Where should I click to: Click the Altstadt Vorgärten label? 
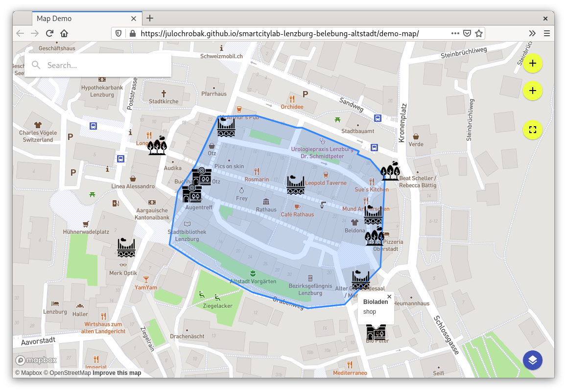[253, 281]
